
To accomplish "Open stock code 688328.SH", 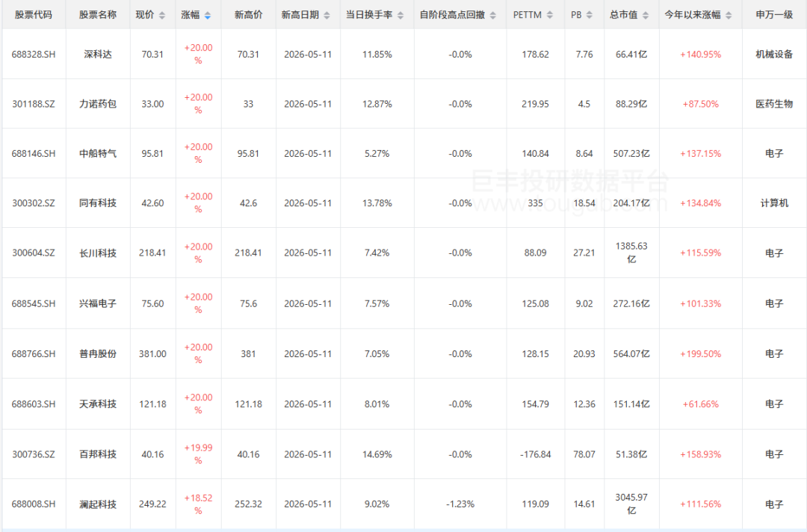I will tap(34, 54).
